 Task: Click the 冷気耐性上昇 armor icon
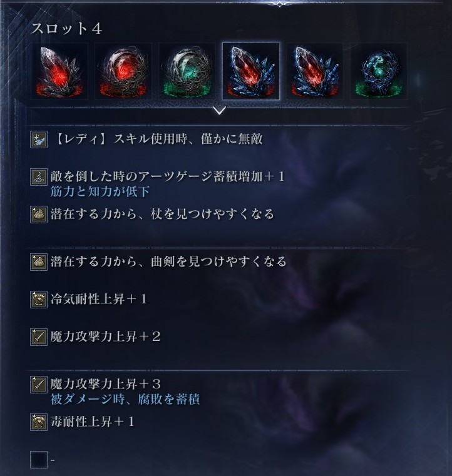tap(39, 300)
